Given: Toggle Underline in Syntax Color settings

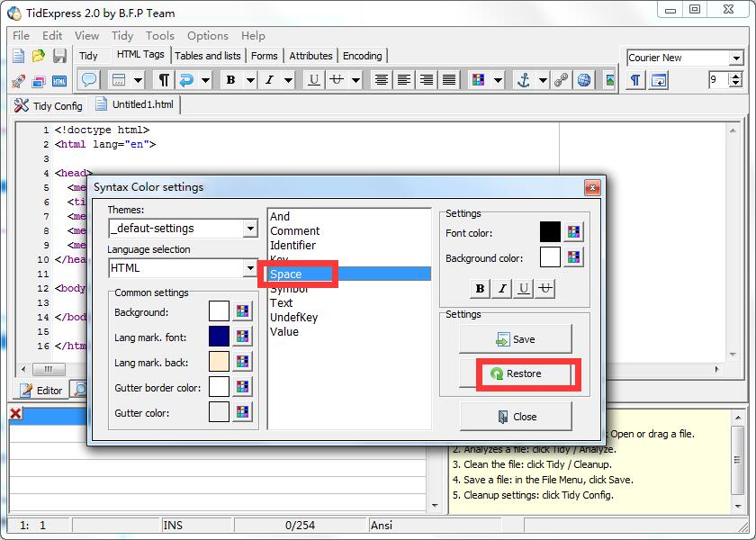Looking at the screenshot, I should coord(524,288).
